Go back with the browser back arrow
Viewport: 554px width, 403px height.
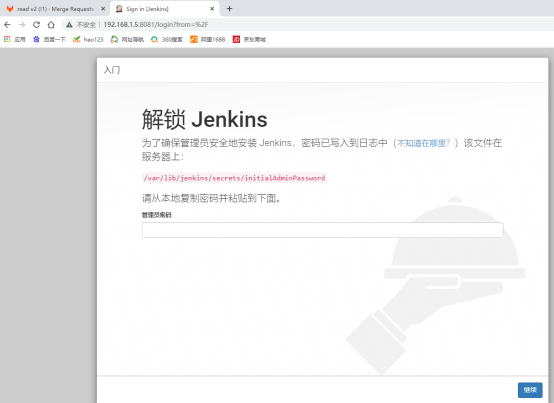pyautogui.click(x=7, y=24)
